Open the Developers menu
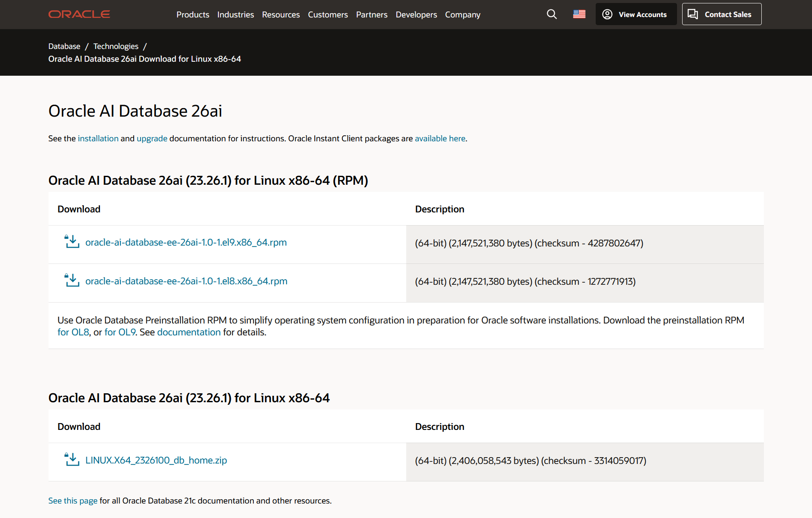The height and width of the screenshot is (518, 812). [416, 14]
